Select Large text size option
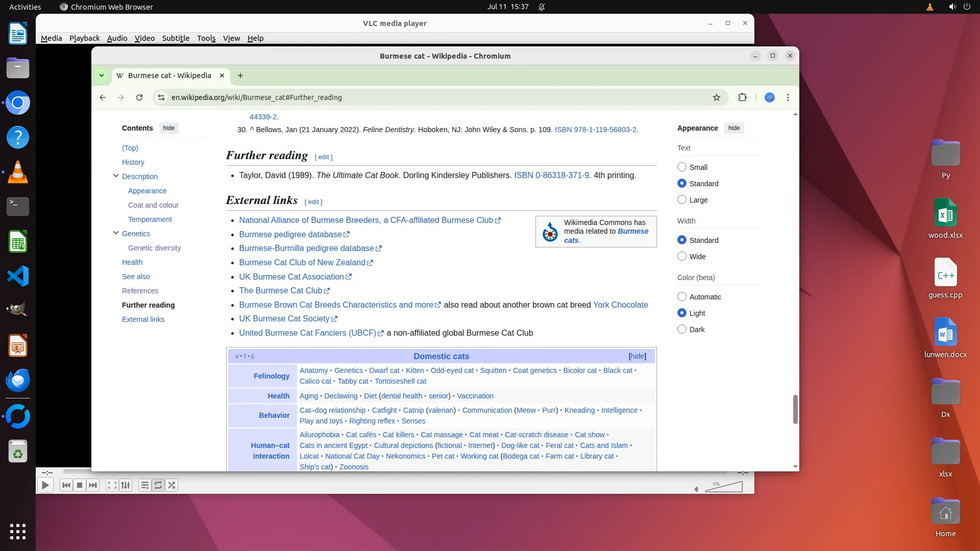980x551 pixels. click(682, 200)
